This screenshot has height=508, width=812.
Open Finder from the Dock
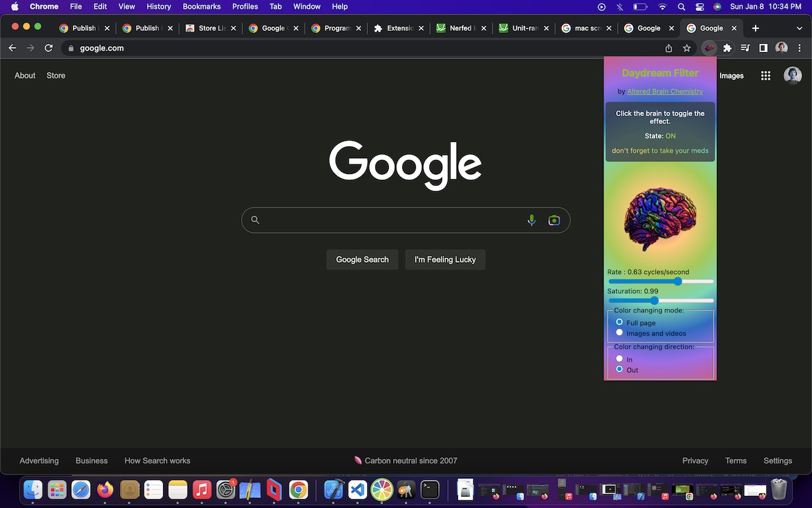coord(33,490)
